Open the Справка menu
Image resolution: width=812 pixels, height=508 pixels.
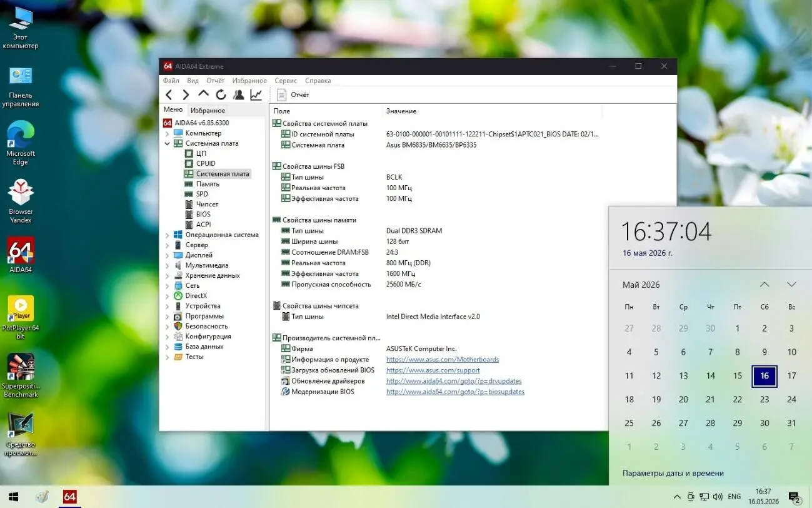(318, 81)
